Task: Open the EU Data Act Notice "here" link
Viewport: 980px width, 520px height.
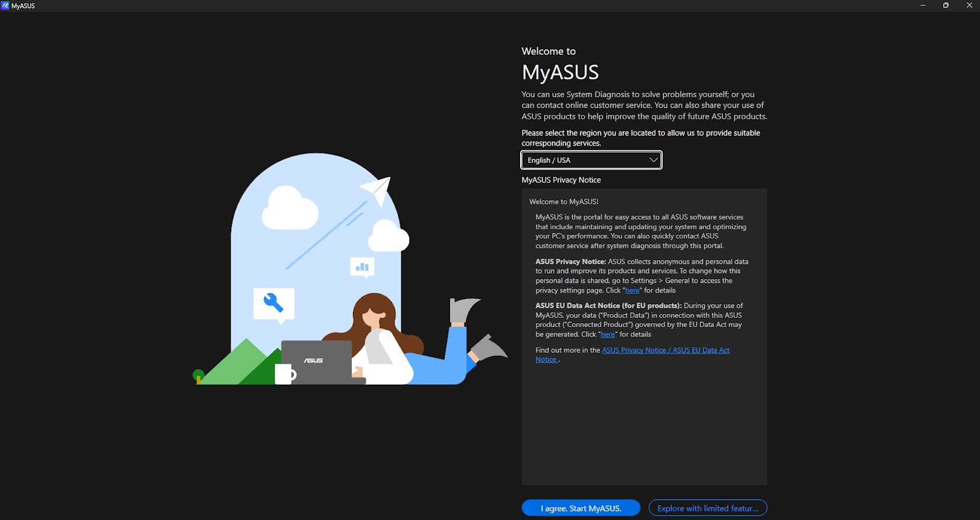Action: [x=607, y=334]
